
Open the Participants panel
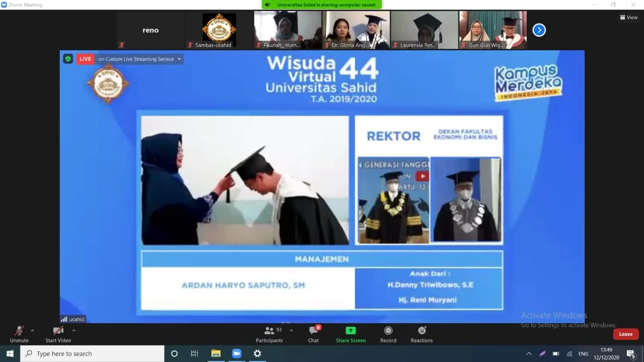click(x=269, y=334)
